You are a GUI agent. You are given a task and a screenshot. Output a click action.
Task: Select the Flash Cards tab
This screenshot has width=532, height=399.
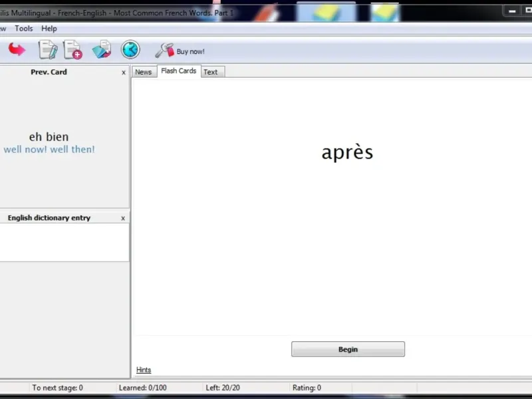point(179,71)
